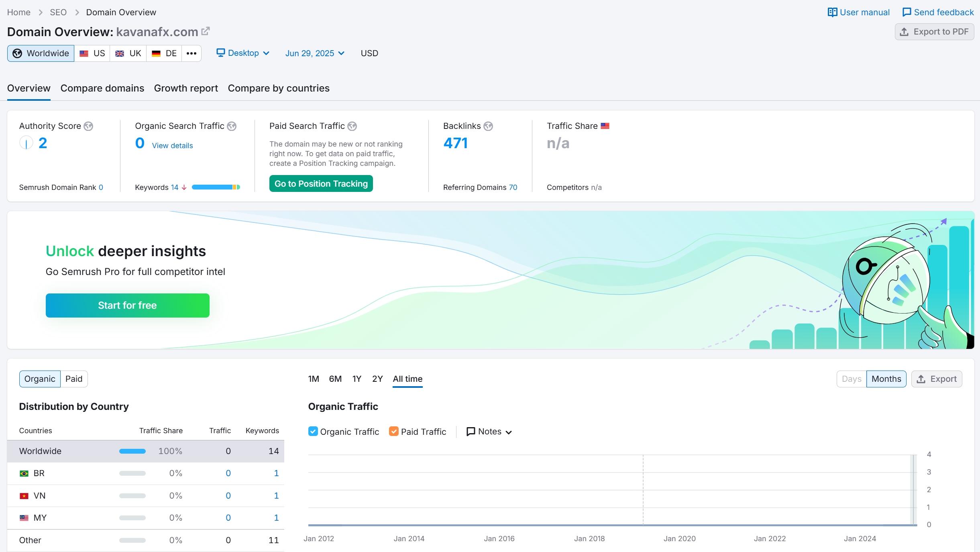Click Worldwide globe icon in region selector
This screenshot has height=552, width=980.
click(x=17, y=53)
